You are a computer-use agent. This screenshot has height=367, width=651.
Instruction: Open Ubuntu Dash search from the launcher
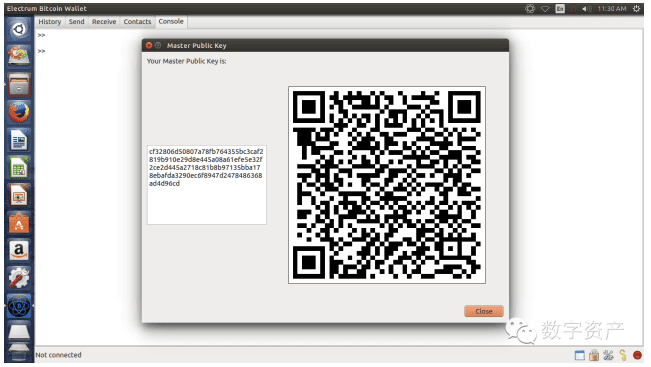(x=19, y=29)
